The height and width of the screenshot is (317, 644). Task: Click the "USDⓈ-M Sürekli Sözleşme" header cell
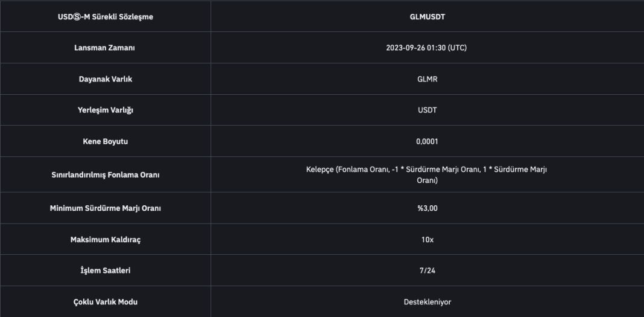105,17
